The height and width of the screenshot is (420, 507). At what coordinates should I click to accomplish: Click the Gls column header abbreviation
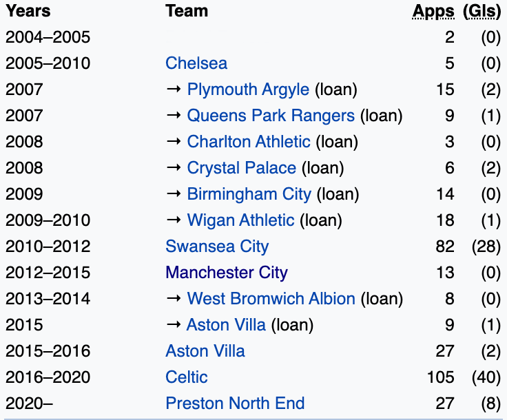482,12
